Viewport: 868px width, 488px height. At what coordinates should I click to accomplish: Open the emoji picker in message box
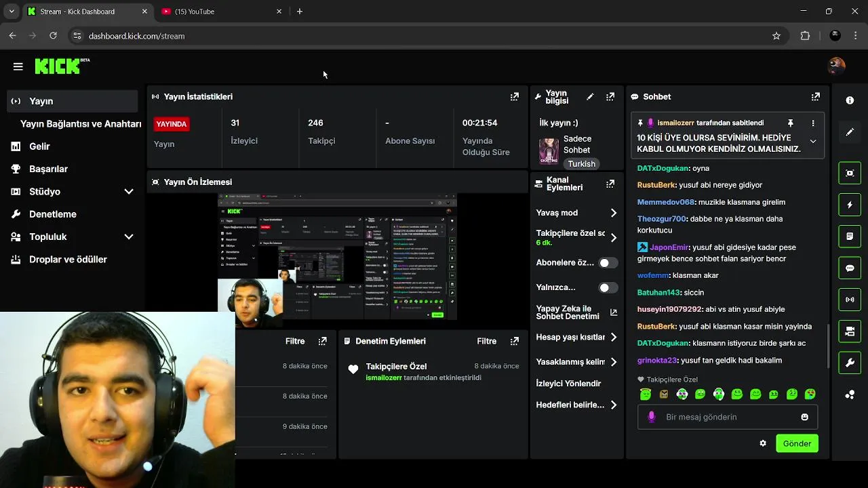pos(804,417)
